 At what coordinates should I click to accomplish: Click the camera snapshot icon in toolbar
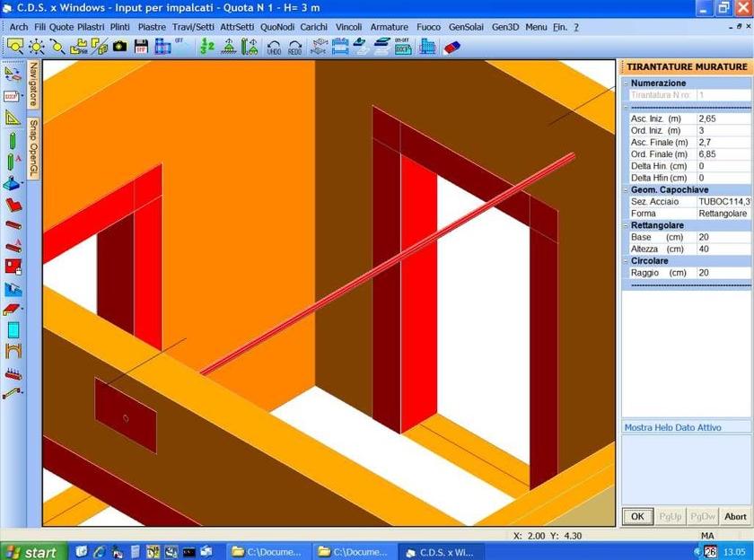120,46
